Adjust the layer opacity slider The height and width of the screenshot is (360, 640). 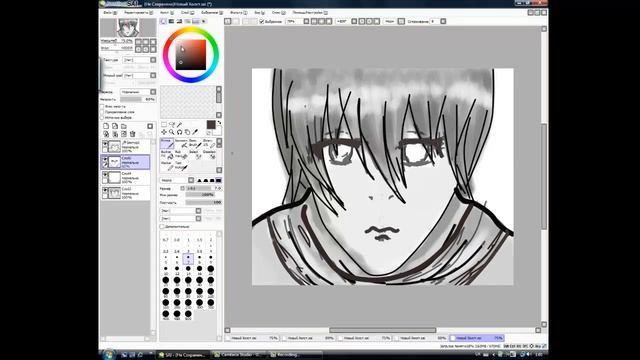138,99
